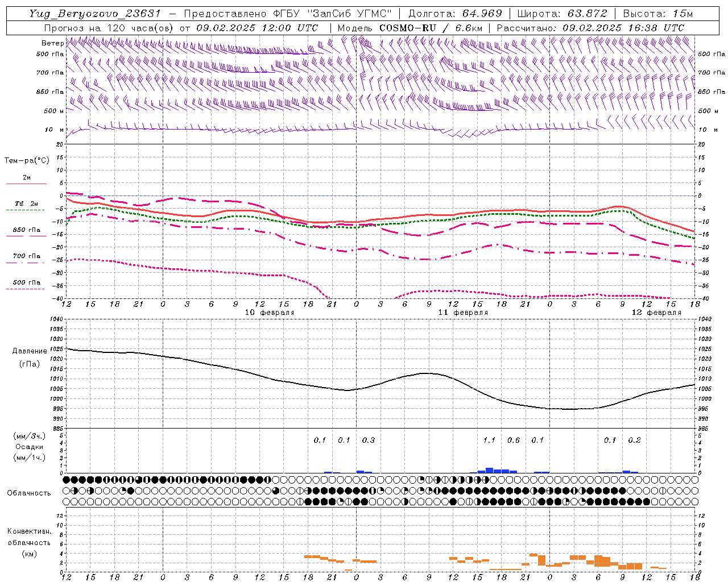
Task: Click the date label 12 февраля
Action: (x=656, y=313)
